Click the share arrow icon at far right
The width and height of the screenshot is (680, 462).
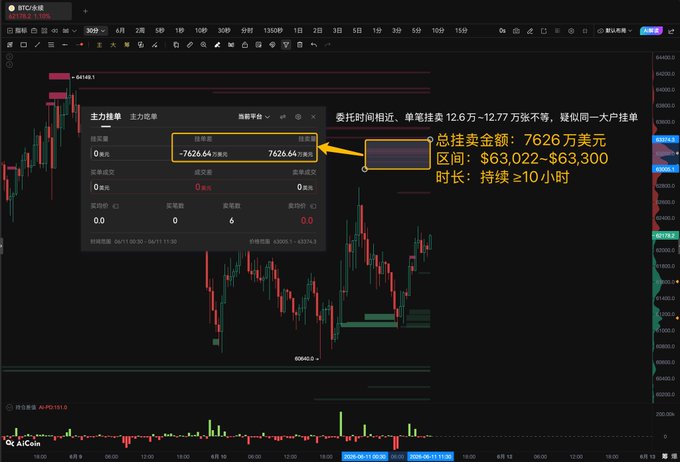[x=671, y=31]
